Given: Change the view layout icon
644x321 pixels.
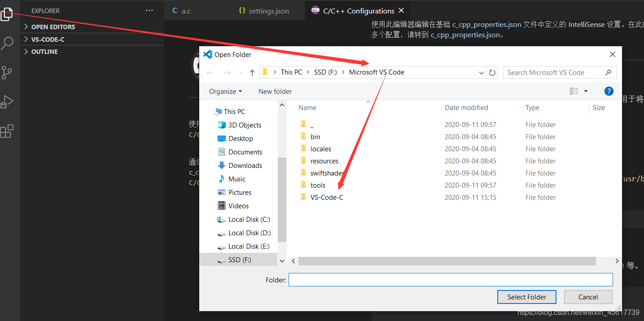Looking at the screenshot, I should point(574,91).
